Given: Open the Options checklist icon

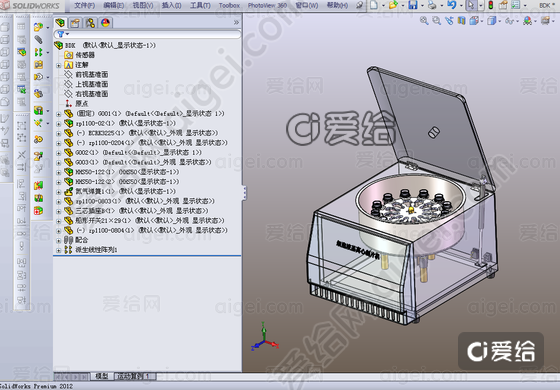Looking at the screenshot, I should (x=515, y=5).
